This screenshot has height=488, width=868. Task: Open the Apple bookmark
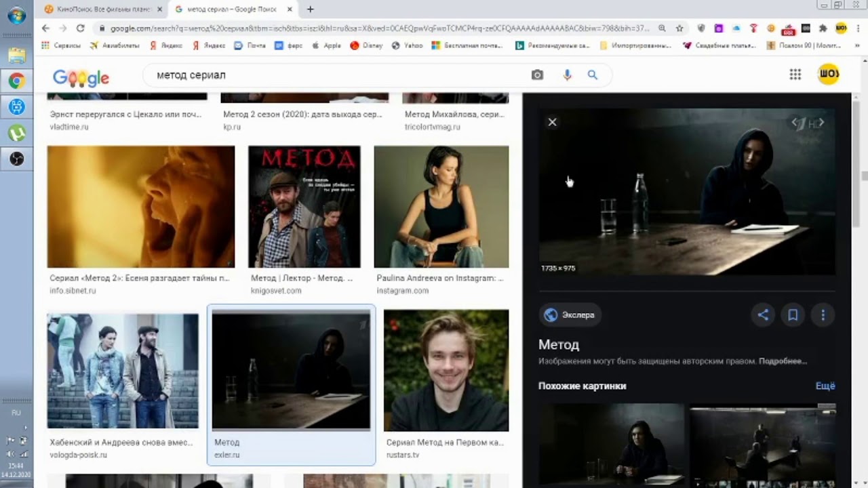(x=326, y=45)
